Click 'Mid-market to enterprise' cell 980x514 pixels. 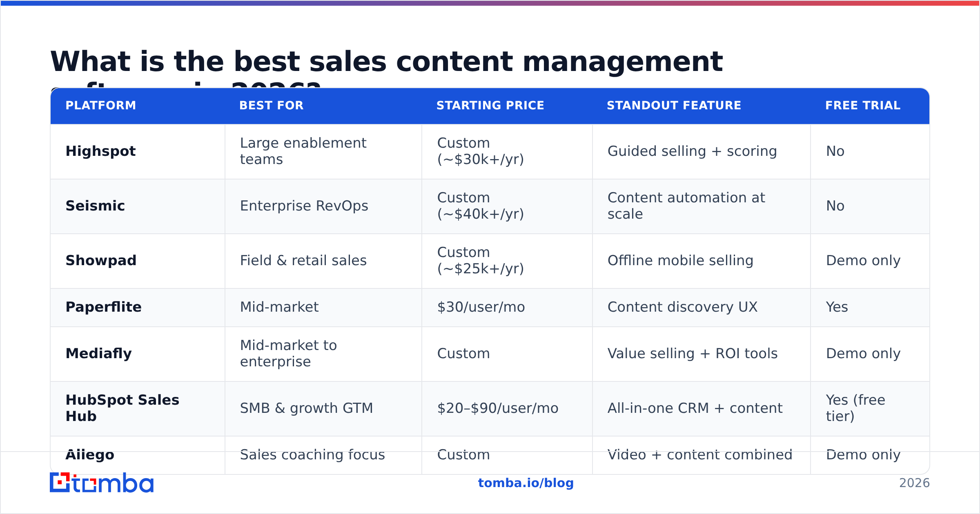(x=323, y=354)
